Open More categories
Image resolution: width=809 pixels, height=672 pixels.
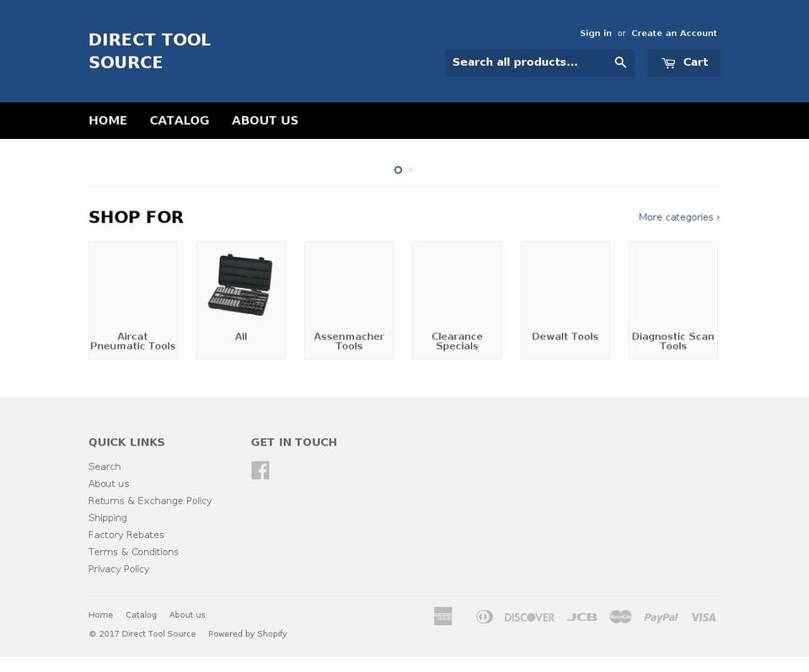[678, 216]
